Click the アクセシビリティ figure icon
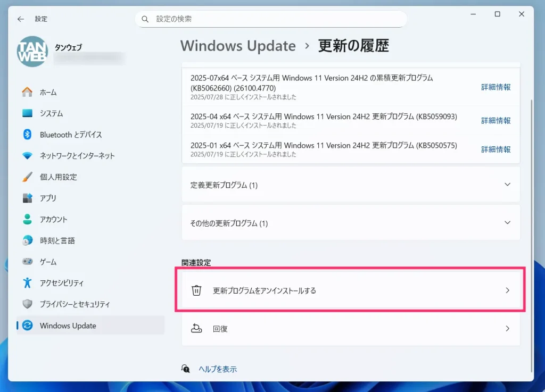This screenshot has width=545, height=392. [27, 282]
